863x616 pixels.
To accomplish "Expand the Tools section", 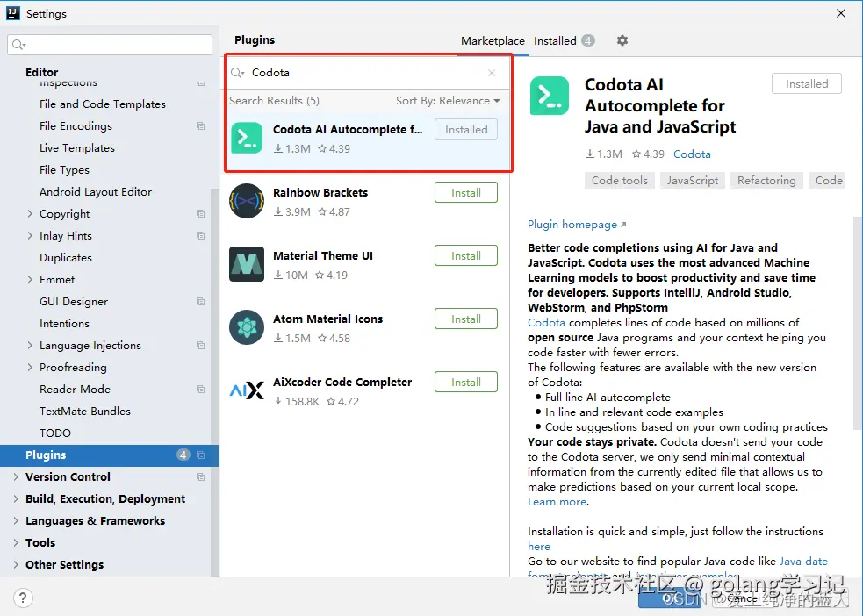I will tap(16, 543).
